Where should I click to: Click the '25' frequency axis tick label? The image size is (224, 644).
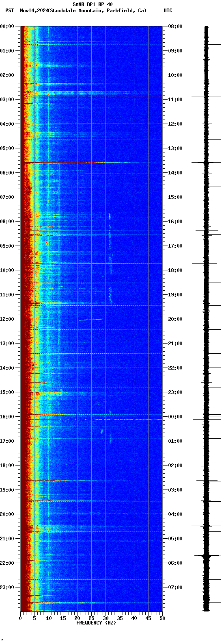pos(91,618)
